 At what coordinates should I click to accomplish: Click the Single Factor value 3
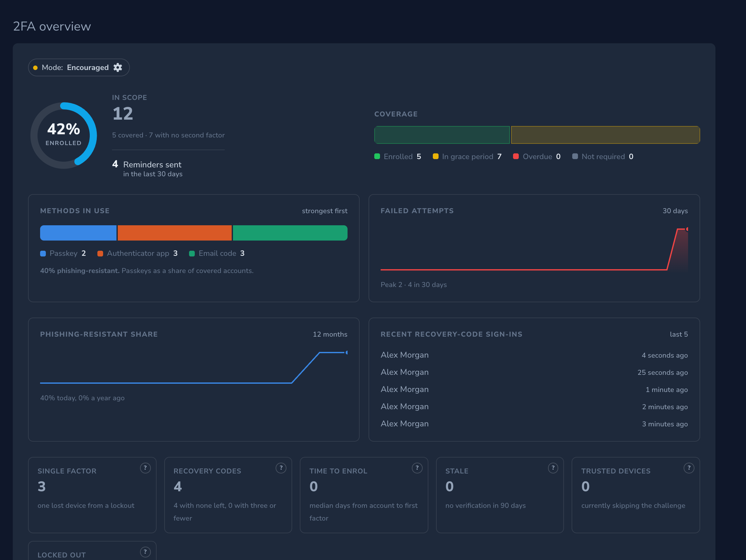pyautogui.click(x=41, y=486)
